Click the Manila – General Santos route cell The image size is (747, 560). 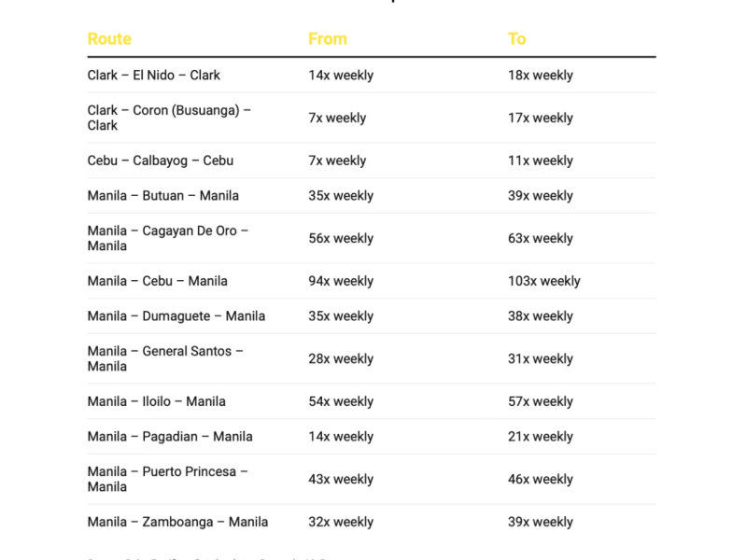coord(165,358)
